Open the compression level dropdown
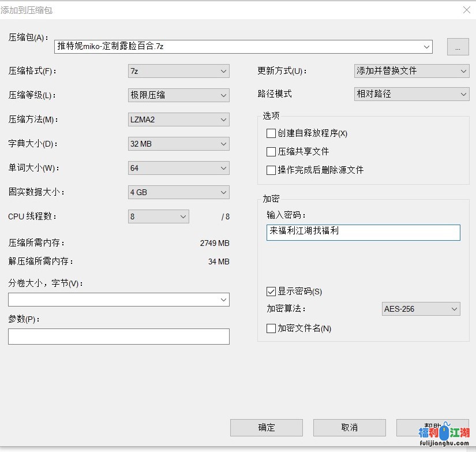Viewport: 476px width, 452px height. pos(178,95)
